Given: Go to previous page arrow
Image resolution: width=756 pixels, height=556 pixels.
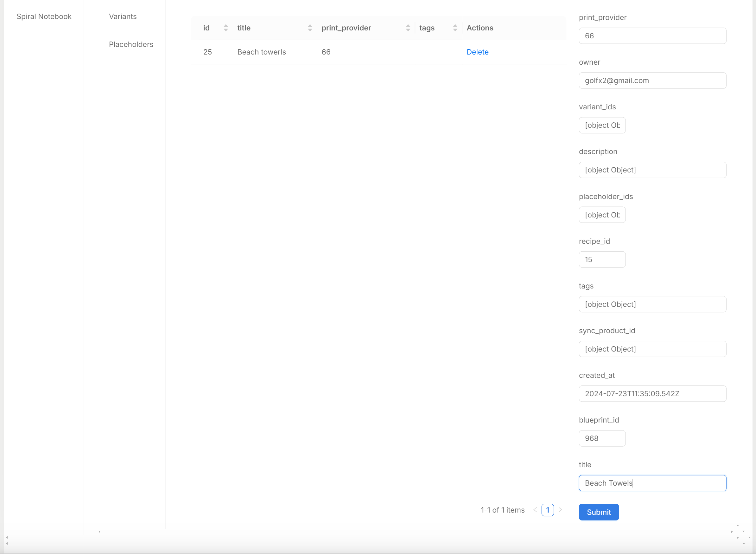Looking at the screenshot, I should tap(535, 510).
